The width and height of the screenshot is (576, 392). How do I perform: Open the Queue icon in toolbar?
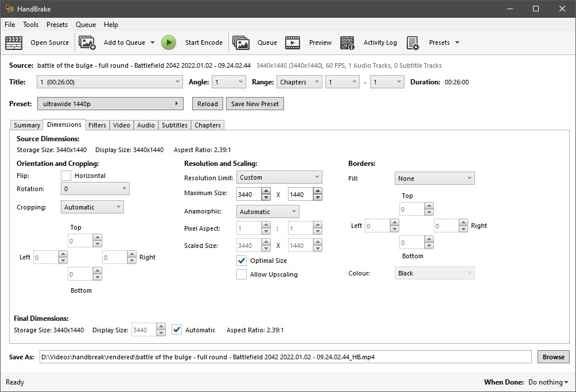[x=241, y=42]
